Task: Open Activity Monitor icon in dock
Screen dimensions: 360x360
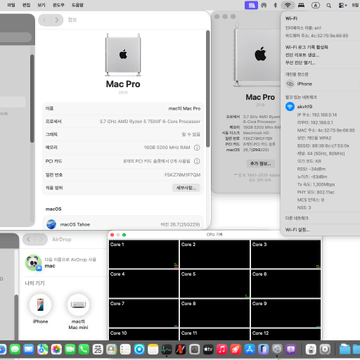Action: coord(167,349)
